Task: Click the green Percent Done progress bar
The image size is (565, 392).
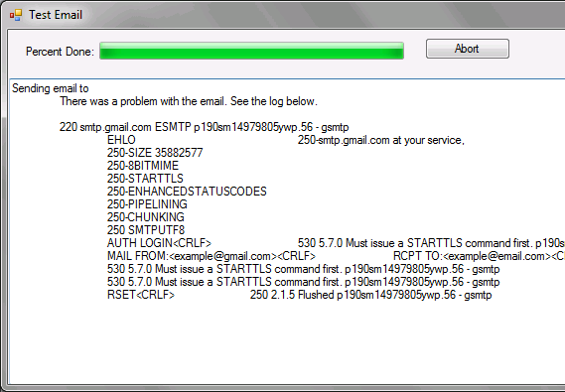Action: tap(251, 51)
